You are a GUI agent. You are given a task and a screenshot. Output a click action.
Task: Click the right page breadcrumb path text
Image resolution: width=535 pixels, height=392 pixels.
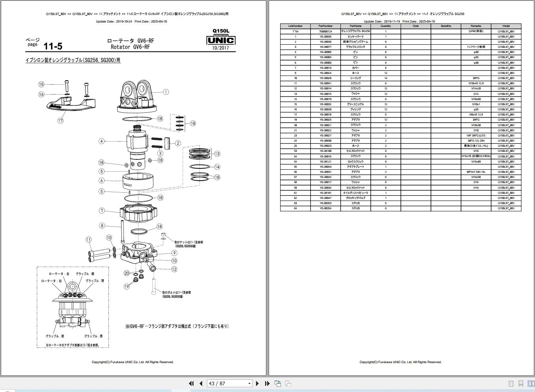click(403, 14)
